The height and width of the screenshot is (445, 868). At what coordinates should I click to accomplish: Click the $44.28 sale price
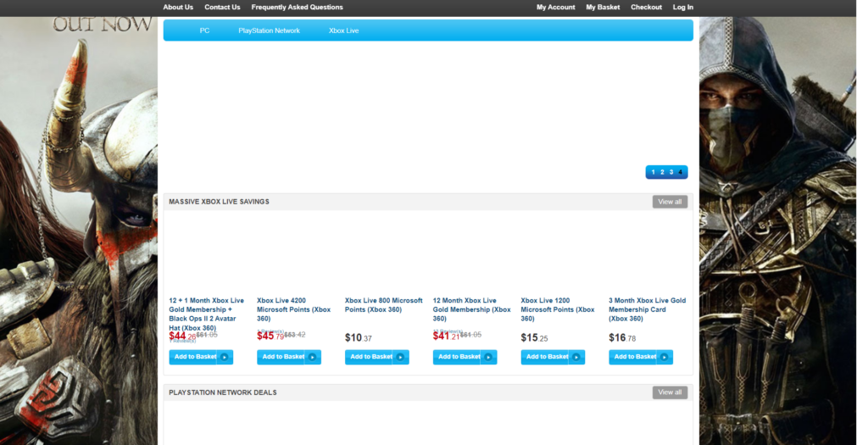(x=182, y=336)
